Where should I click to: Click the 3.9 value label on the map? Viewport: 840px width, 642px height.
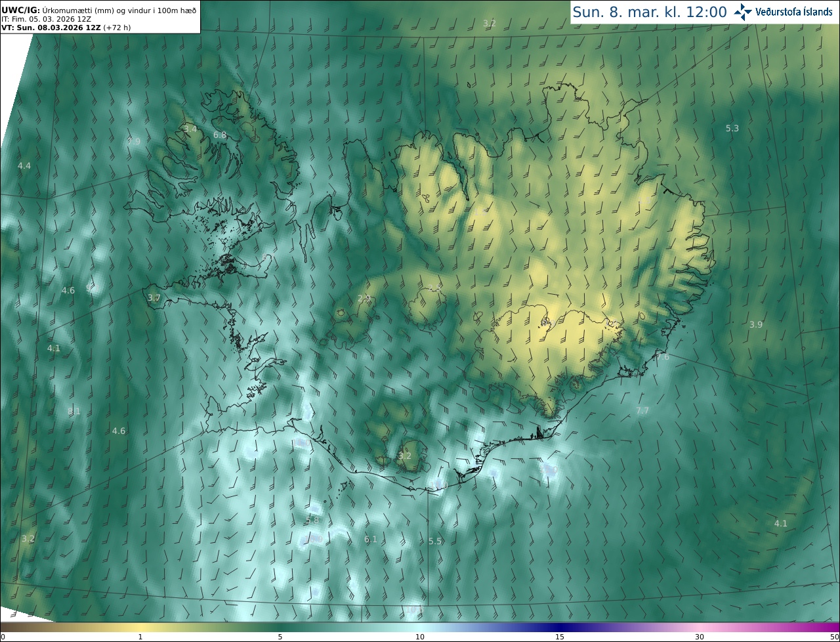pyautogui.click(x=756, y=325)
